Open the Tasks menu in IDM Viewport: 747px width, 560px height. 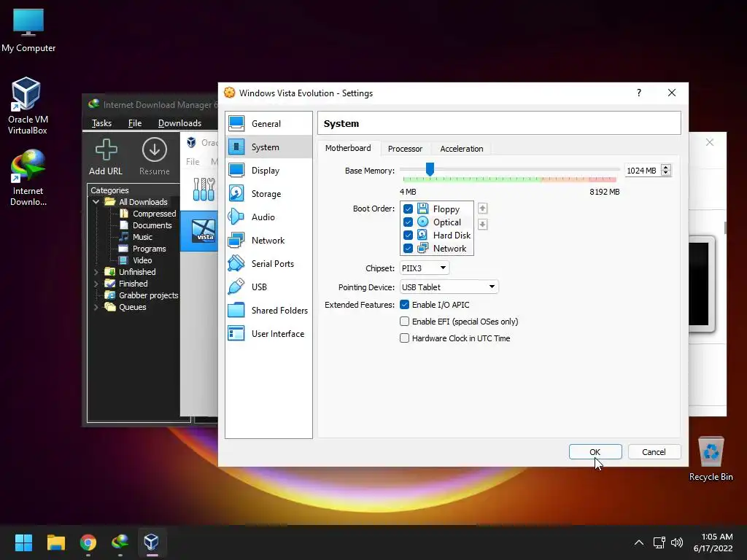[x=101, y=123]
